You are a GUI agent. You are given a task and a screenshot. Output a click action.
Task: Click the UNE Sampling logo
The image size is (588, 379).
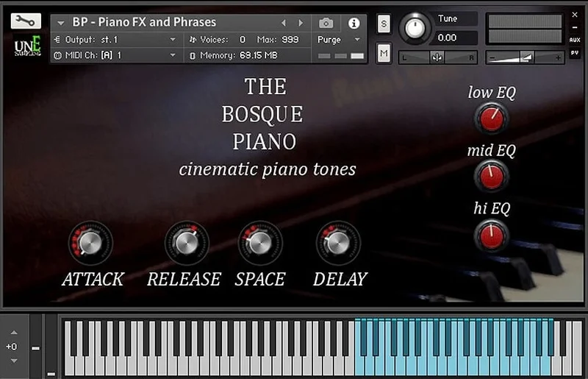pyautogui.click(x=27, y=46)
